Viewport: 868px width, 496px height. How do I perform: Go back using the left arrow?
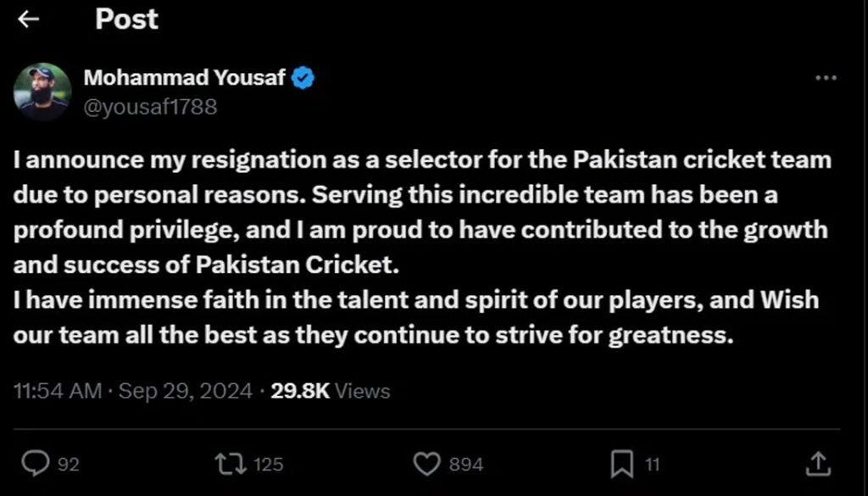(29, 20)
